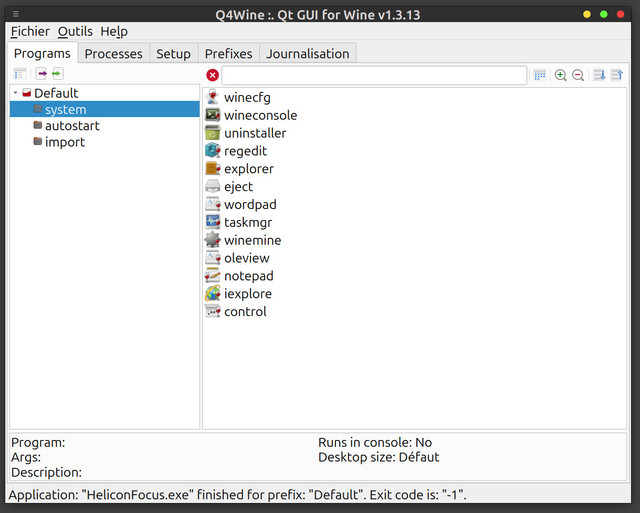Zoom out the program icons
Image resolution: width=640 pixels, height=513 pixels.
(x=578, y=75)
